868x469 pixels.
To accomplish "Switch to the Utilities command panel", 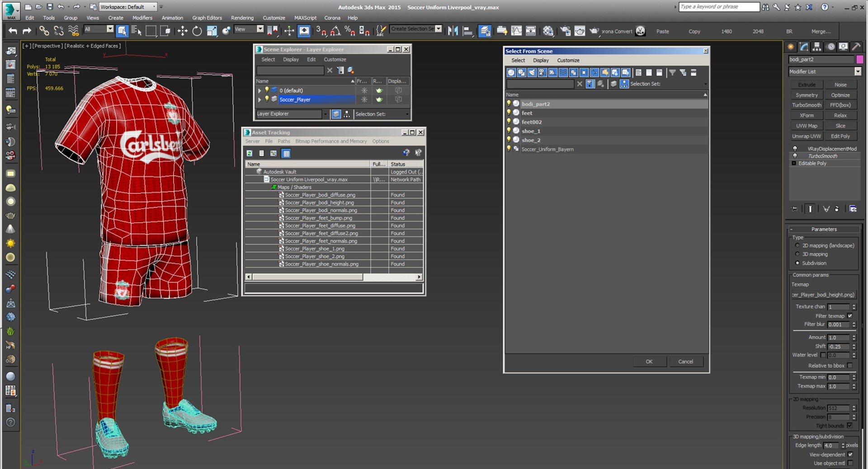I will coord(856,47).
